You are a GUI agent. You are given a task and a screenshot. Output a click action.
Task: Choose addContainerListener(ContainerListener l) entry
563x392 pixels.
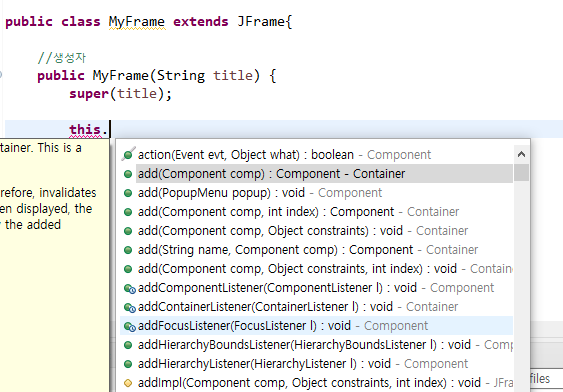coord(316,307)
